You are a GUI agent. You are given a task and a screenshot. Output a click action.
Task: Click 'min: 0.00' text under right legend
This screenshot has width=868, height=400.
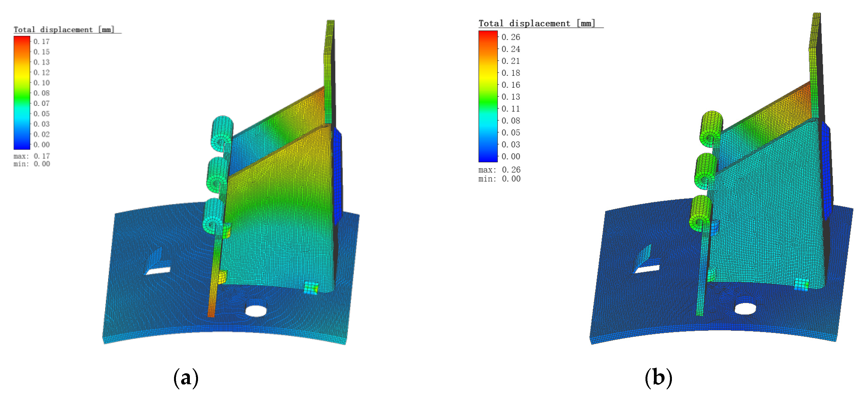[500, 179]
